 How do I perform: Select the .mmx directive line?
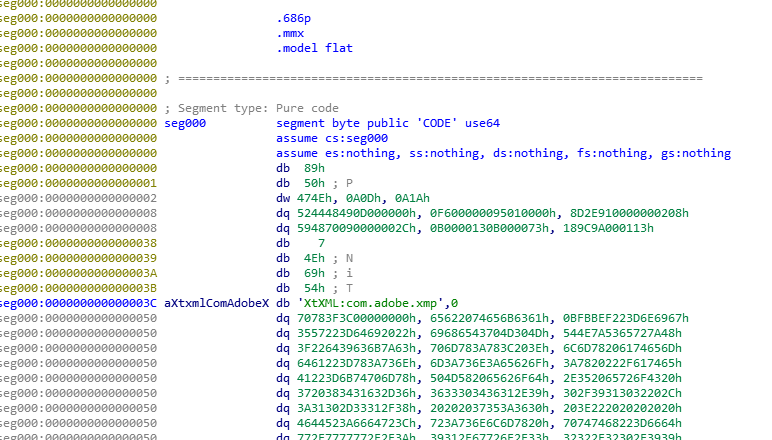(x=290, y=33)
